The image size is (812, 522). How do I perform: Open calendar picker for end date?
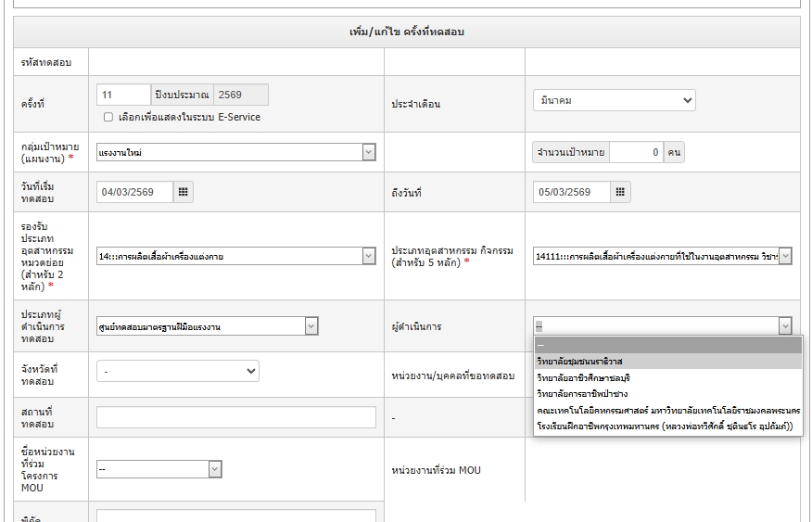(x=621, y=192)
